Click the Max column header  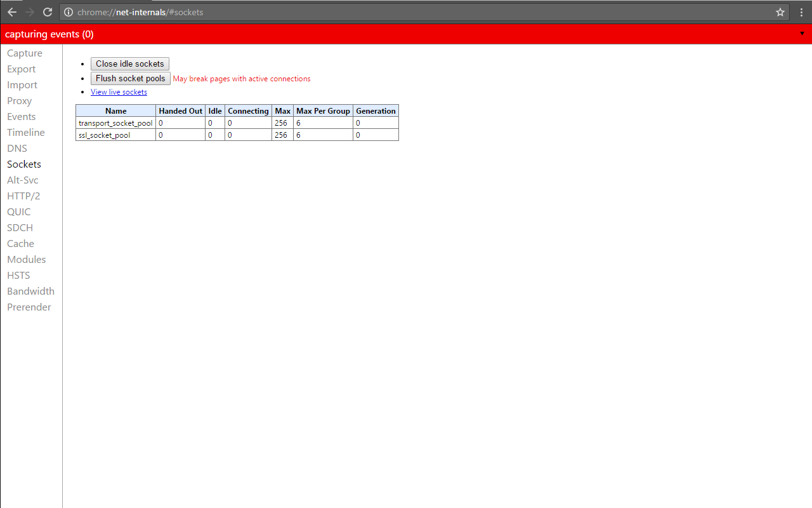pos(283,111)
